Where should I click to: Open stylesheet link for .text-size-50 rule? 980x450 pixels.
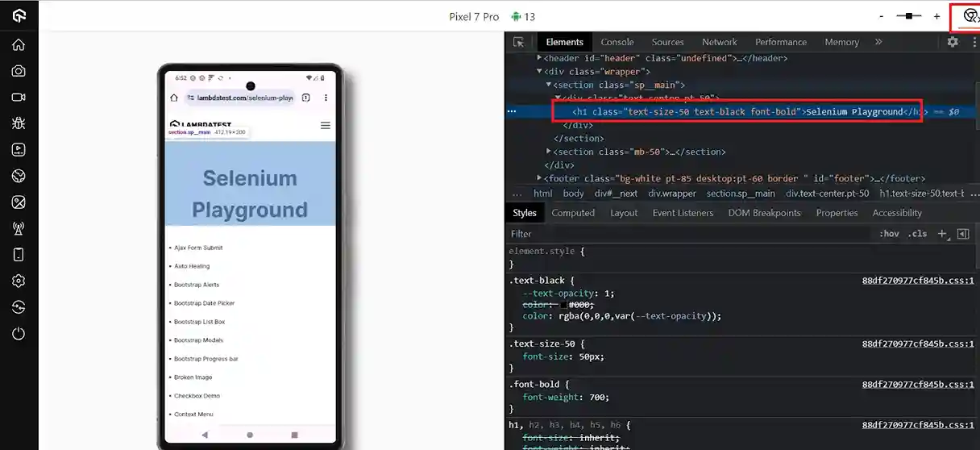click(x=918, y=344)
